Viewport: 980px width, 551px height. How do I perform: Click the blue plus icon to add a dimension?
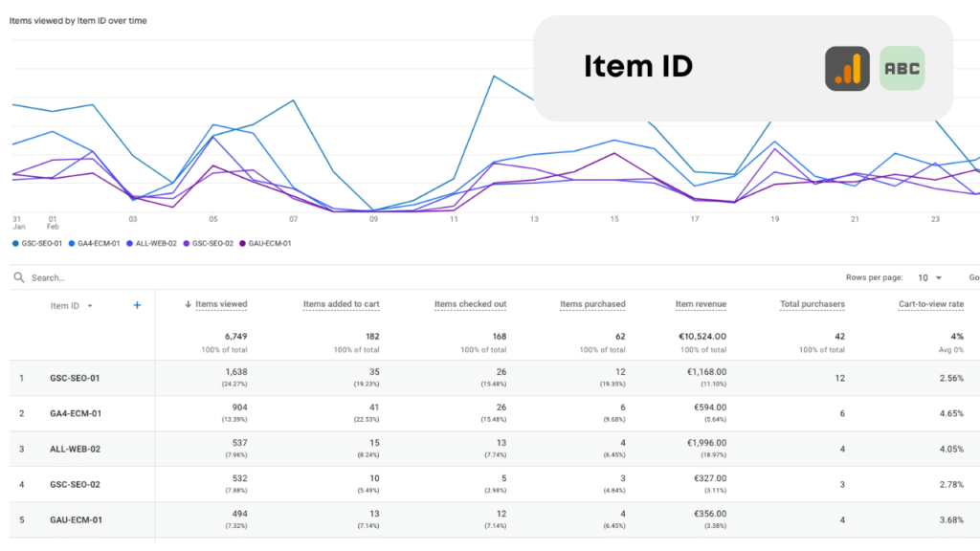pos(137,305)
